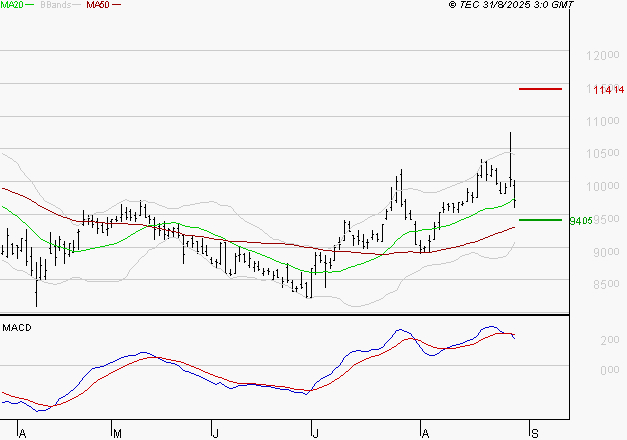Click the 90.00 price axis label
The width and height of the screenshot is (627, 440).
[x=606, y=252]
